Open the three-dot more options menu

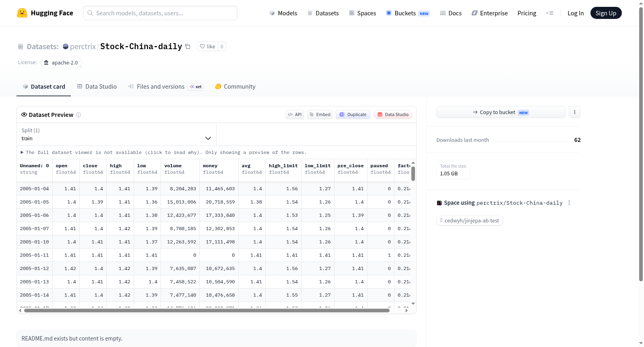click(x=575, y=112)
